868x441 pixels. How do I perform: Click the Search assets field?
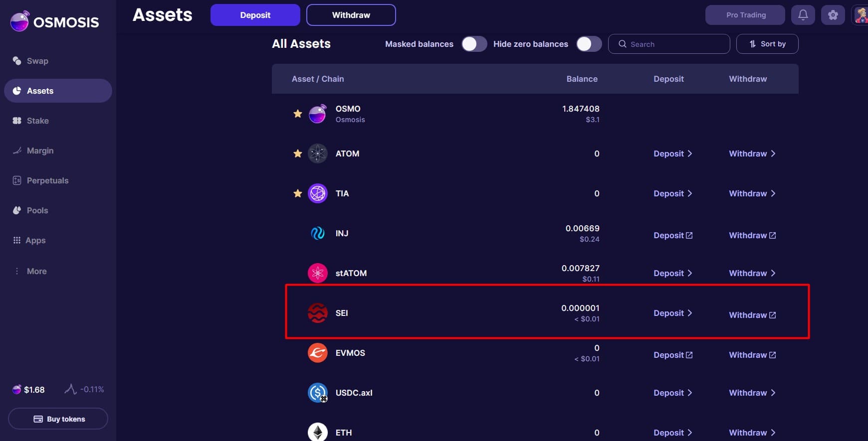point(669,44)
